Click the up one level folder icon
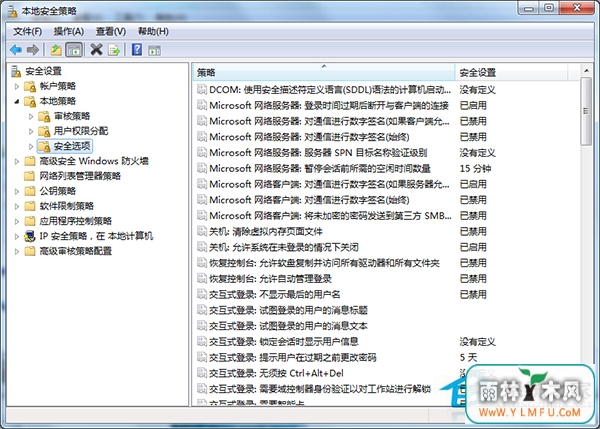Screen dimensions: 600x429 [x=56, y=50]
